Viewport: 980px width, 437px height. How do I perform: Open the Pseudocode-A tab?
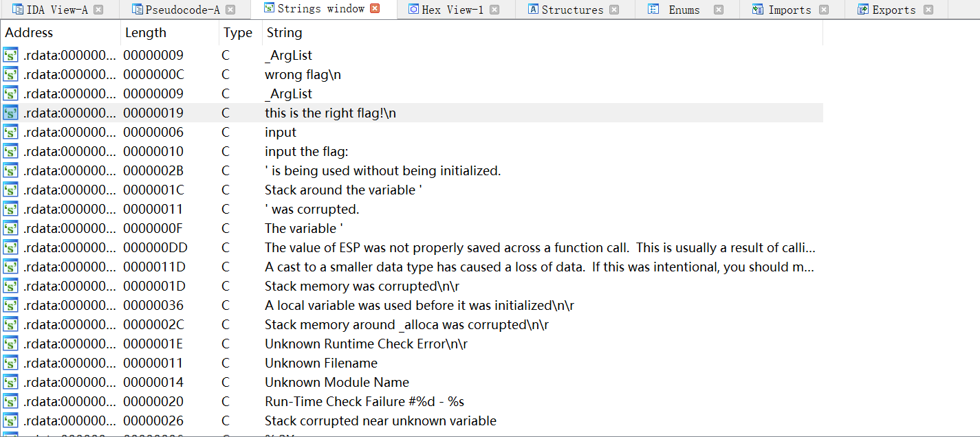pyautogui.click(x=182, y=10)
